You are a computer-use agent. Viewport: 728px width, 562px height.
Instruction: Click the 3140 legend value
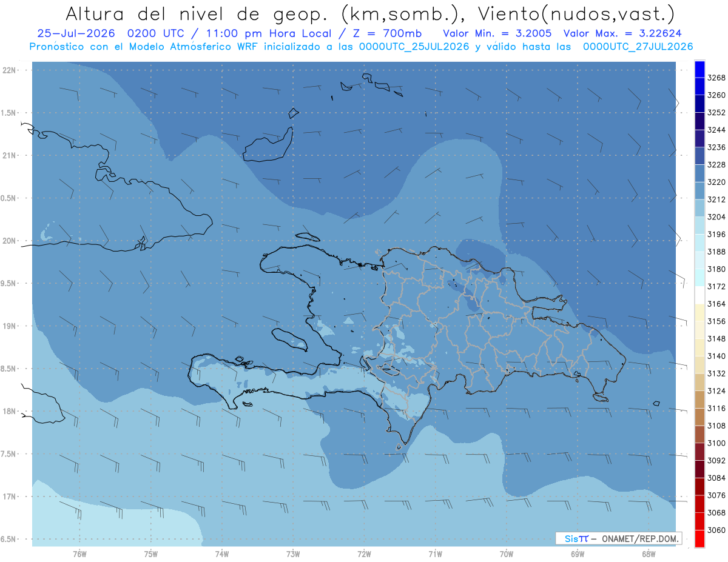pyautogui.click(x=716, y=356)
